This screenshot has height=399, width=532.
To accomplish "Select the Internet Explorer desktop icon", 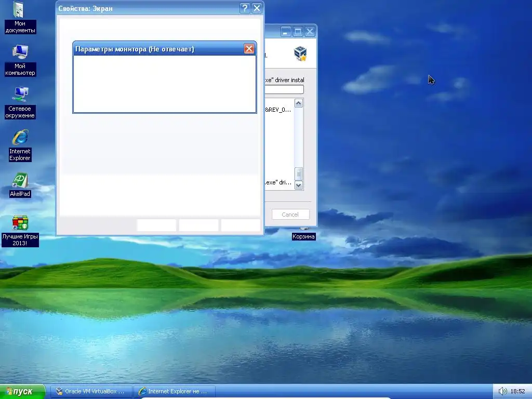I will pos(20,145).
